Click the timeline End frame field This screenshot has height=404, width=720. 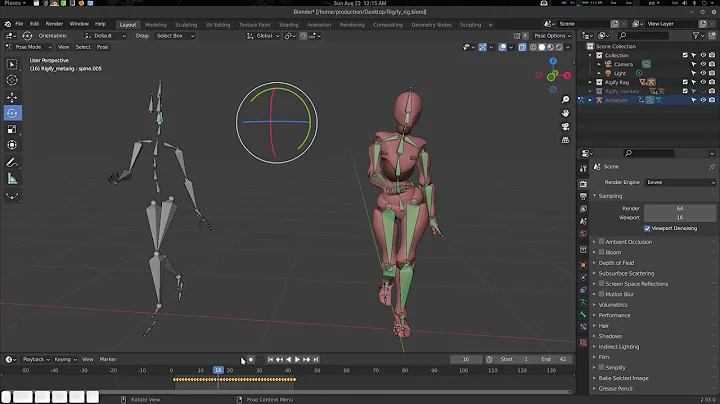click(x=554, y=359)
